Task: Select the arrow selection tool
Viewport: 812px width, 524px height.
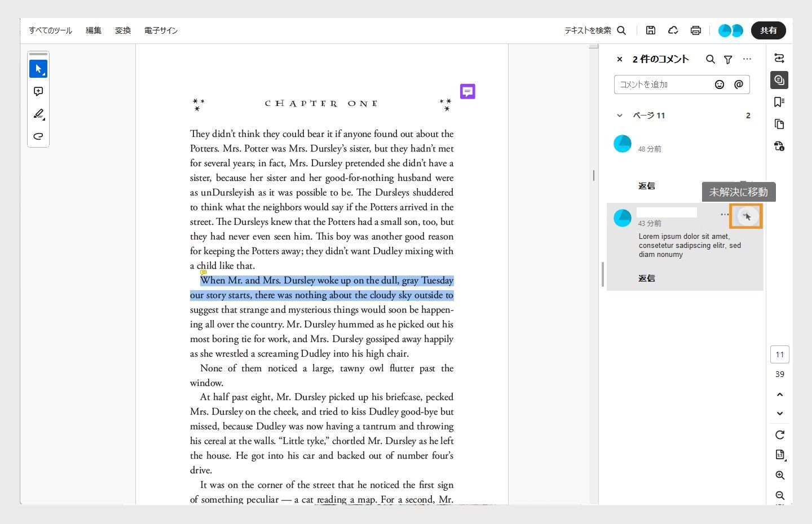Action: pos(38,69)
